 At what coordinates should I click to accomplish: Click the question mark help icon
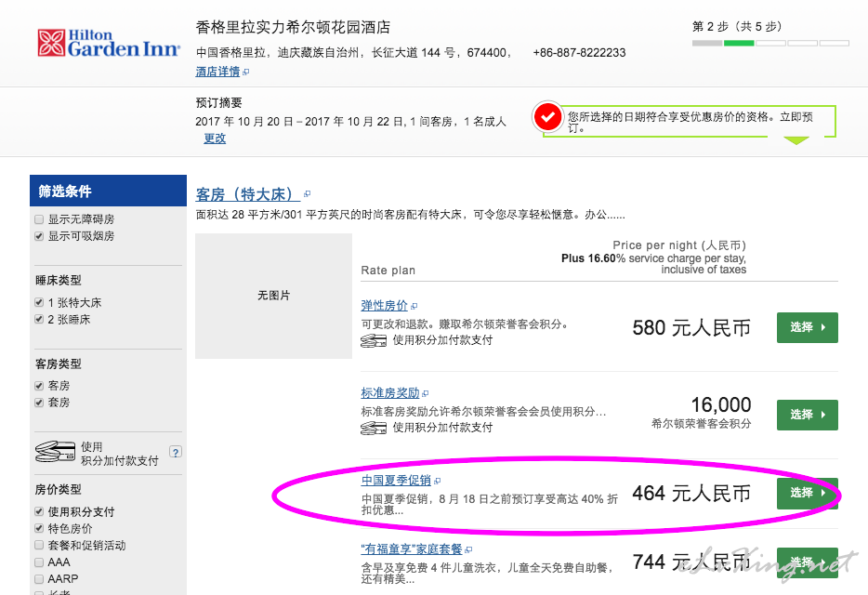pyautogui.click(x=176, y=452)
